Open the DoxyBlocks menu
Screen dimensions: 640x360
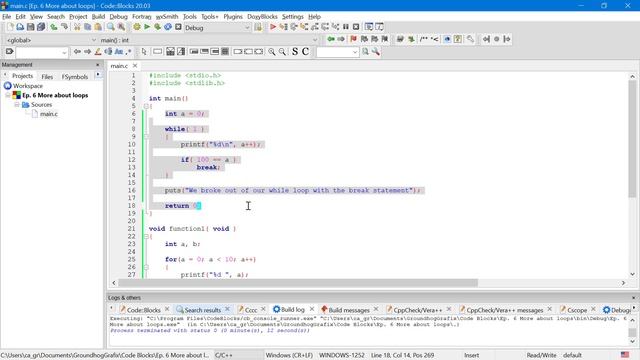pos(262,17)
